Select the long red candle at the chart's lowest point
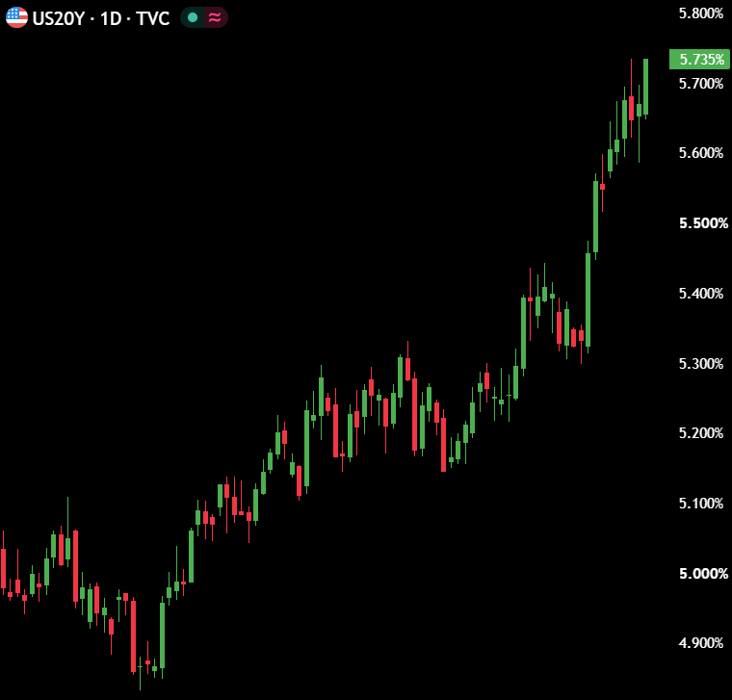The width and height of the screenshot is (732, 700). (x=134, y=636)
